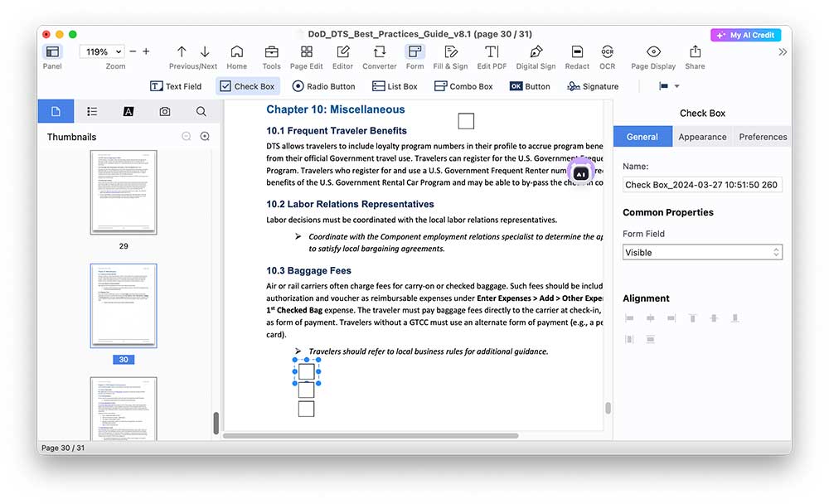
Task: Open the 119% zoom level dropdown
Action: pyautogui.click(x=102, y=52)
